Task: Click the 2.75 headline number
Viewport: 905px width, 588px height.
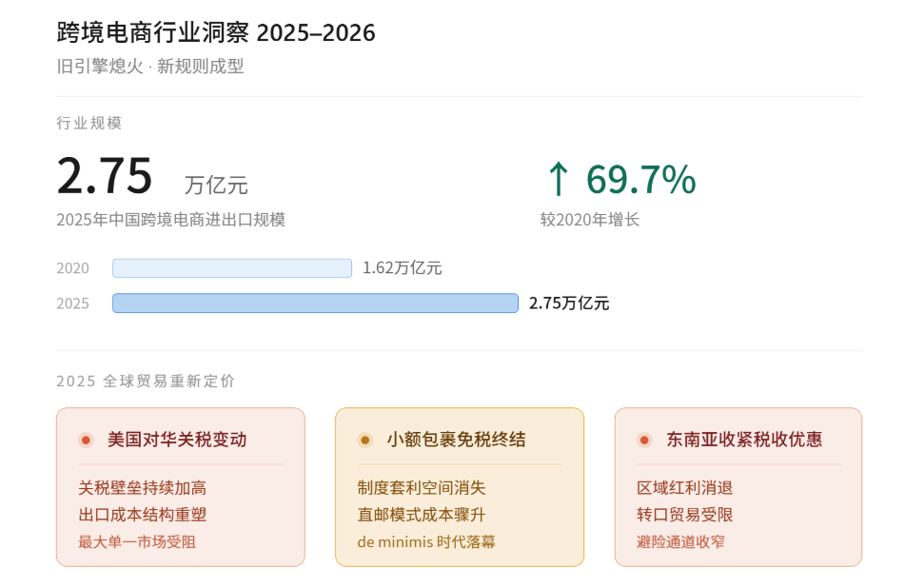Action: (105, 176)
